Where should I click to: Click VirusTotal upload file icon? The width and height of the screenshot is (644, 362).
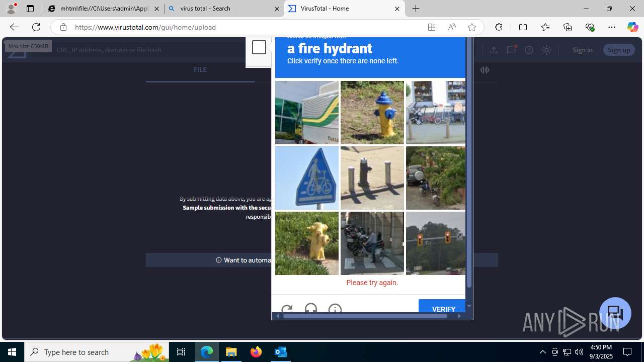point(494,50)
